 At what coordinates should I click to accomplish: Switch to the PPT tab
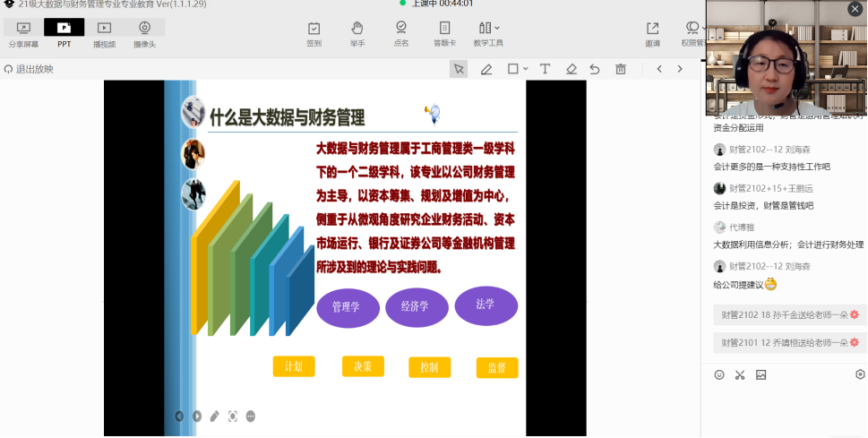tap(64, 34)
